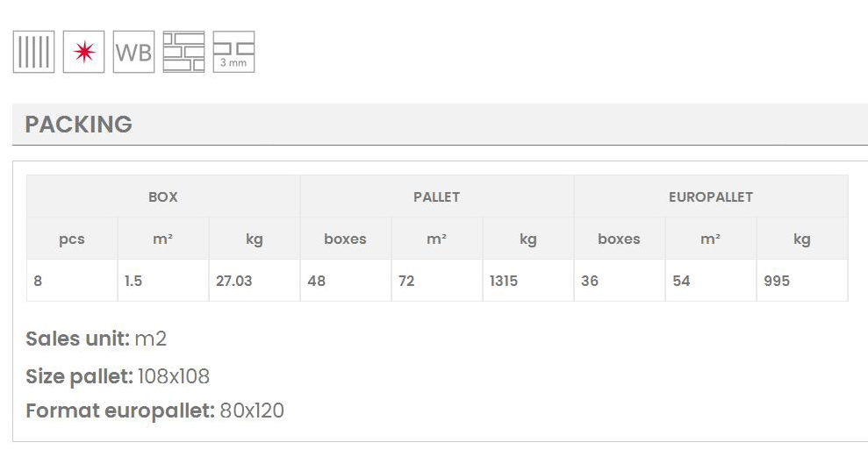Image resolution: width=868 pixels, height=464 pixels.
Task: Click the PALLET column group header
Action: (x=436, y=196)
